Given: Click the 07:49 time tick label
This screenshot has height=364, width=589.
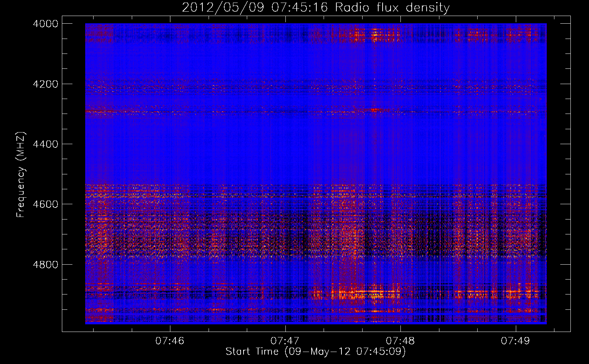Looking at the screenshot, I should pos(516,341).
